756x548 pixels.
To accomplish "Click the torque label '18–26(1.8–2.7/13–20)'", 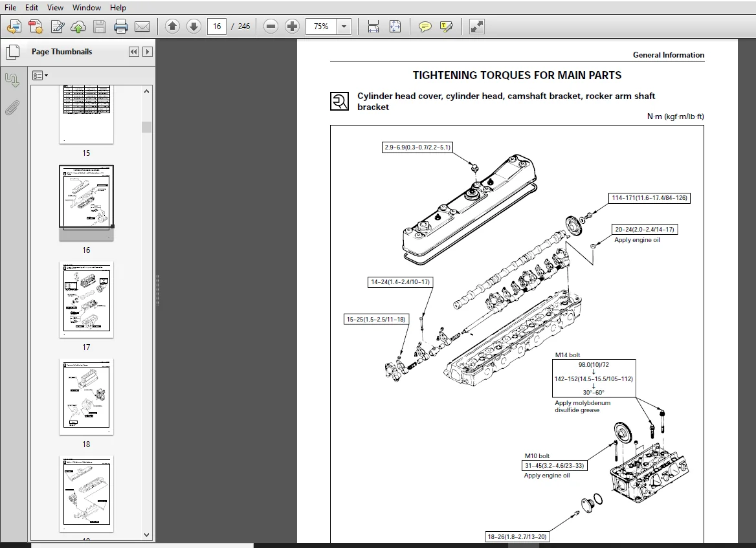I will coord(517,536).
